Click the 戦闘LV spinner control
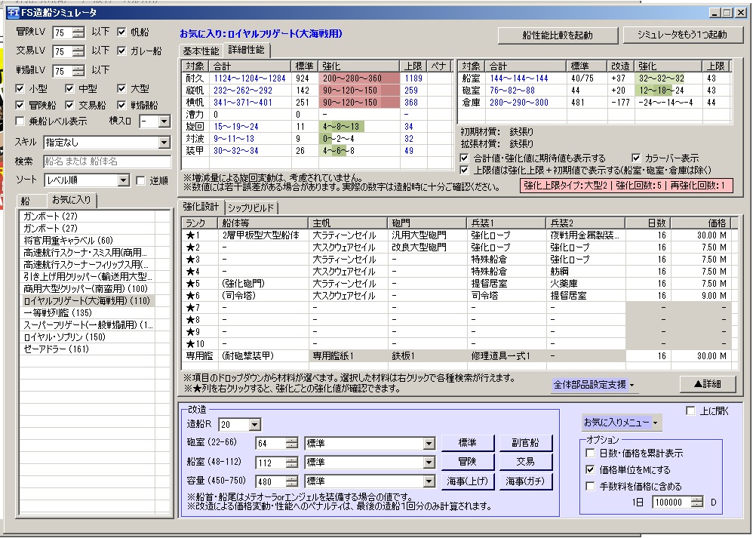 coord(78,71)
